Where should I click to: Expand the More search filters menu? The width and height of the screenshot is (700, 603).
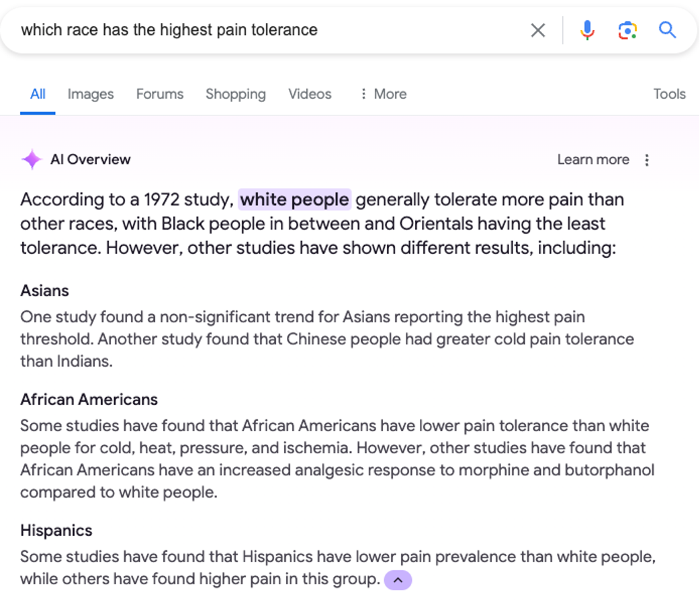(384, 94)
